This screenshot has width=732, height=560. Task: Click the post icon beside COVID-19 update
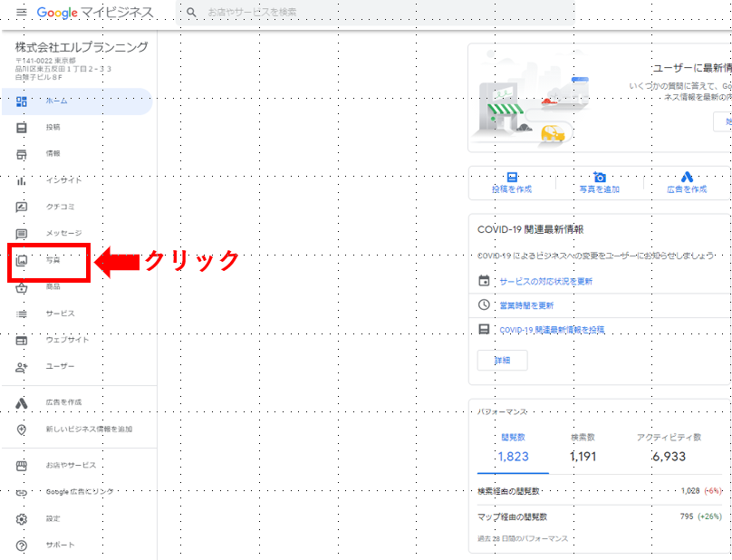(484, 330)
